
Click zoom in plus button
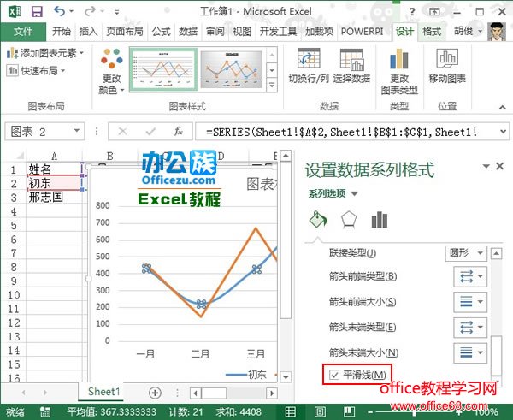click(459, 412)
